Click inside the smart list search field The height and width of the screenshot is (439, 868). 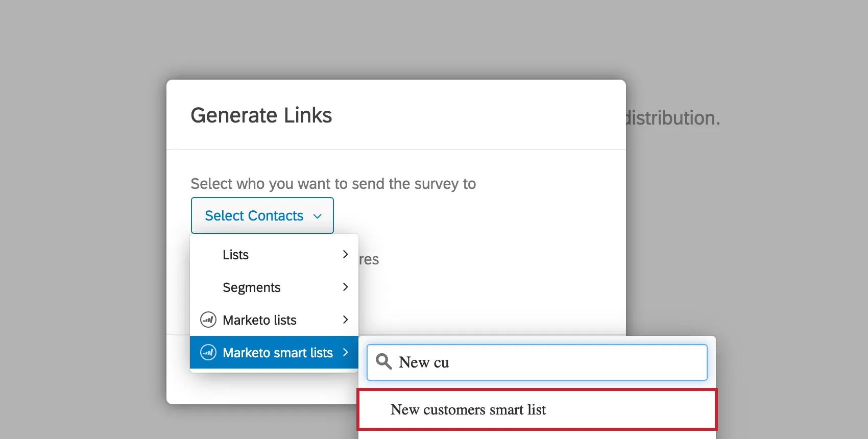(x=536, y=362)
